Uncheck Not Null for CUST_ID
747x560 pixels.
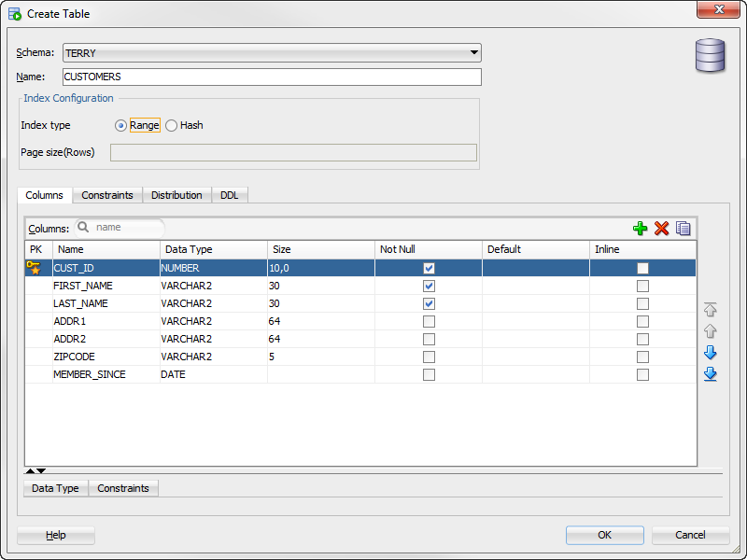(x=429, y=268)
